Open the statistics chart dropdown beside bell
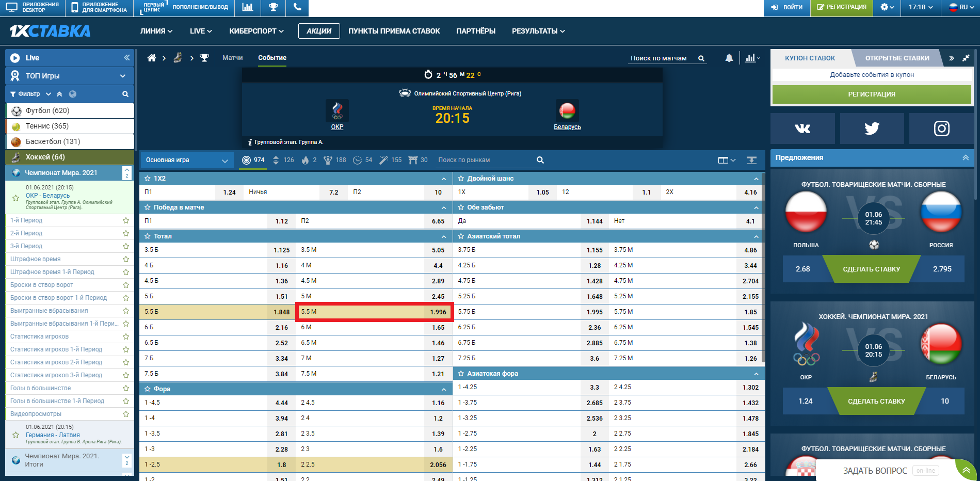The image size is (980, 481). (752, 58)
